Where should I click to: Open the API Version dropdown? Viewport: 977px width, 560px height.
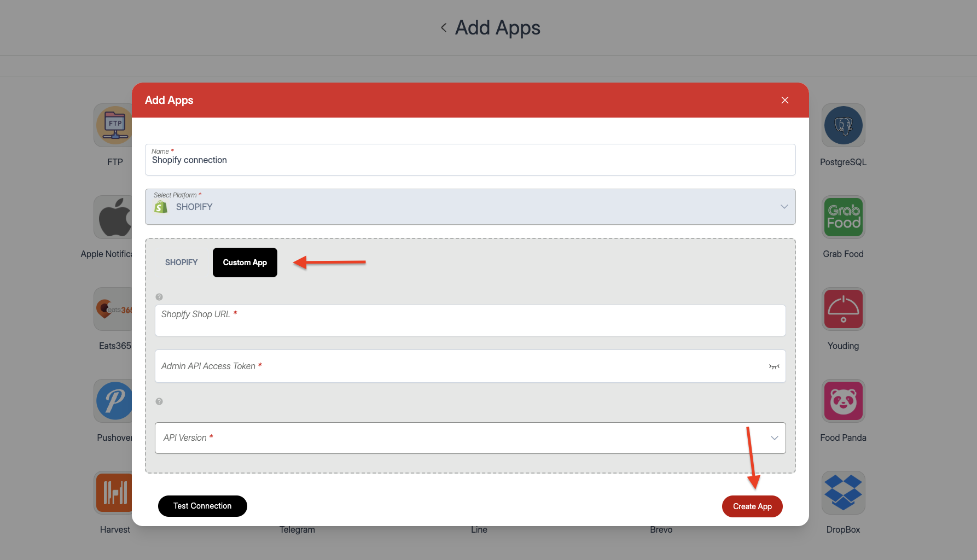coord(470,438)
